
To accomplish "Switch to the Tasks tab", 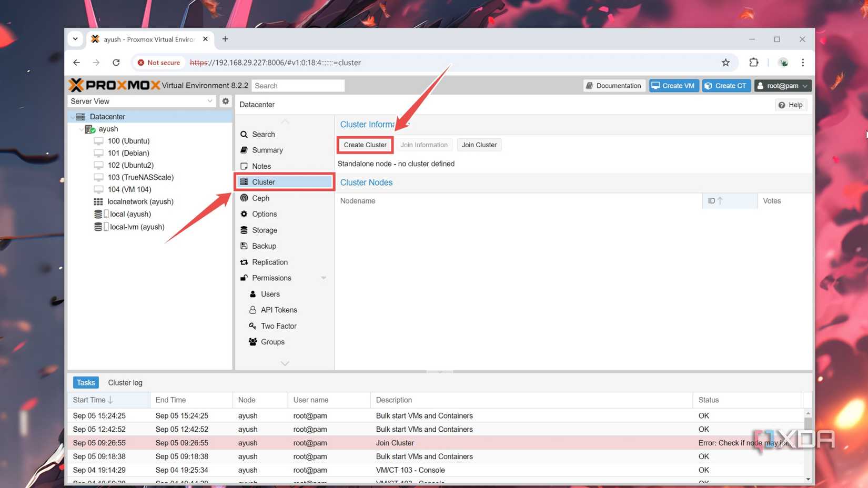I will pyautogui.click(x=86, y=382).
